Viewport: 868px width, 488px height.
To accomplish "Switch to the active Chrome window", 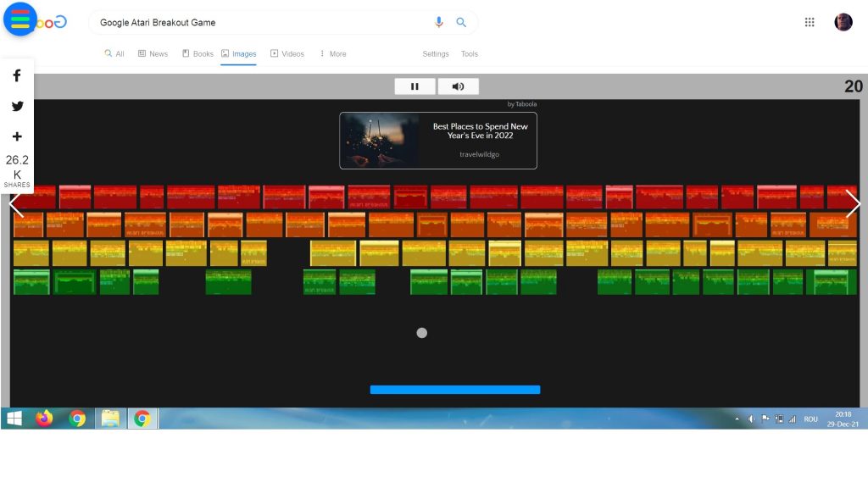I will 142,419.
